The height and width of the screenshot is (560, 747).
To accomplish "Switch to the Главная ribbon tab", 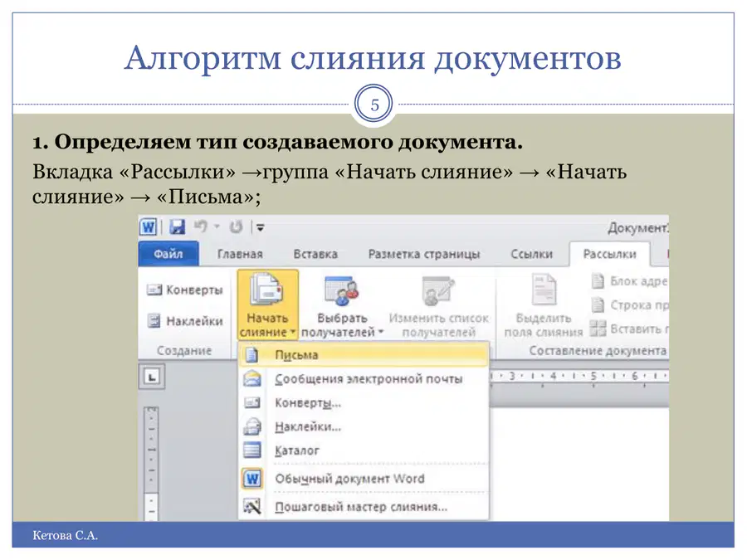I will [240, 255].
